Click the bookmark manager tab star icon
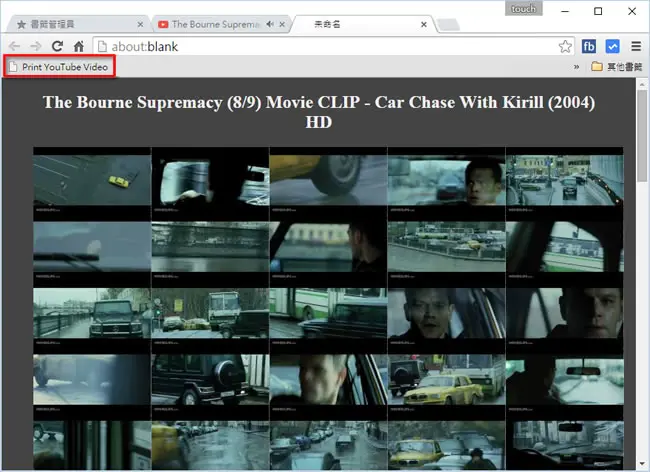Screen dimensions: 650x472 coord(22,24)
